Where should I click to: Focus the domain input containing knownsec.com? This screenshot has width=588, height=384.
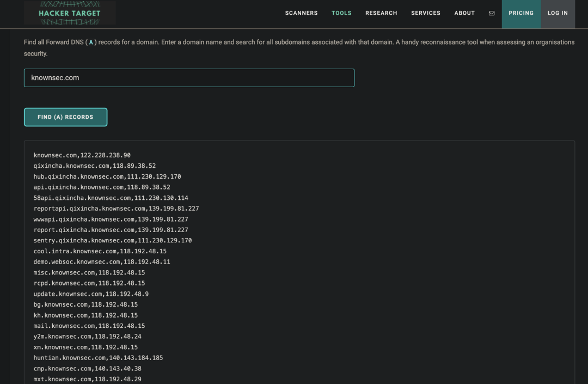point(189,78)
